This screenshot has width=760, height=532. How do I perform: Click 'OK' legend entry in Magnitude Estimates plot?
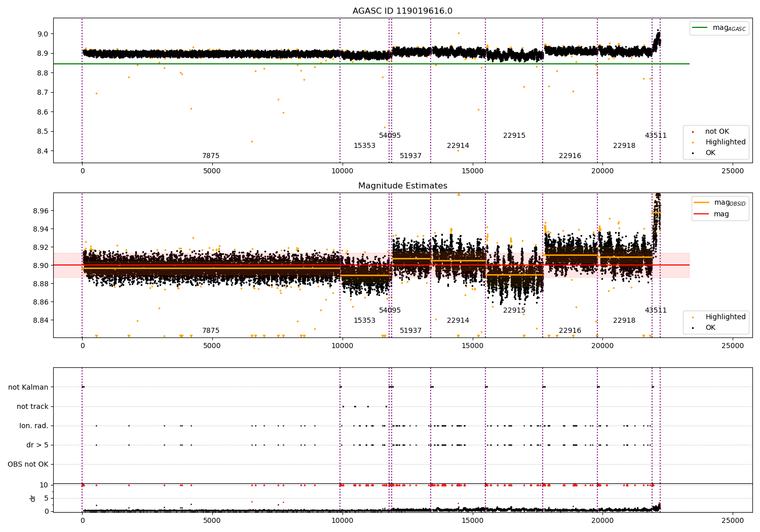(703, 328)
